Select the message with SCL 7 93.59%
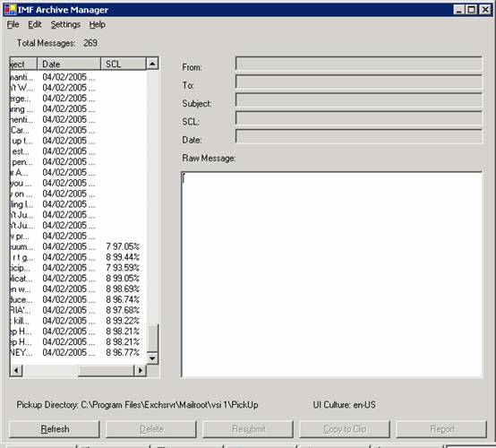The image size is (496, 448). pos(78,268)
